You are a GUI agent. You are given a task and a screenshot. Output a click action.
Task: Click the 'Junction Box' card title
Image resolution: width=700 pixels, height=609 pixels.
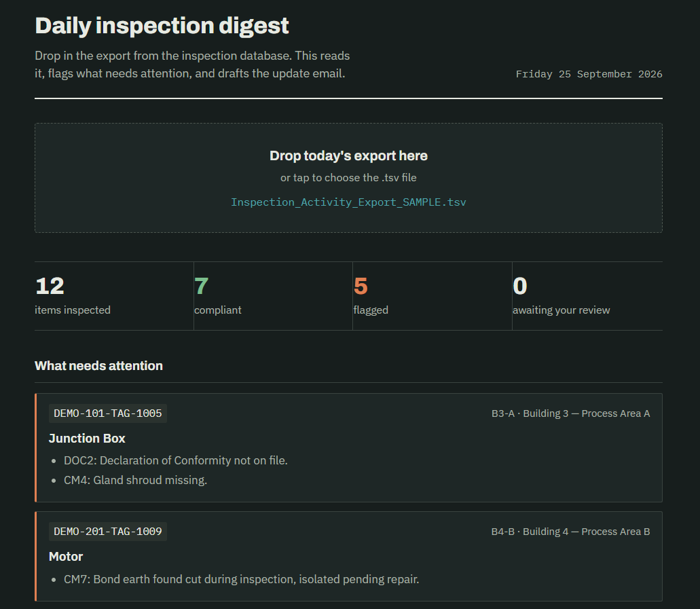coord(87,439)
